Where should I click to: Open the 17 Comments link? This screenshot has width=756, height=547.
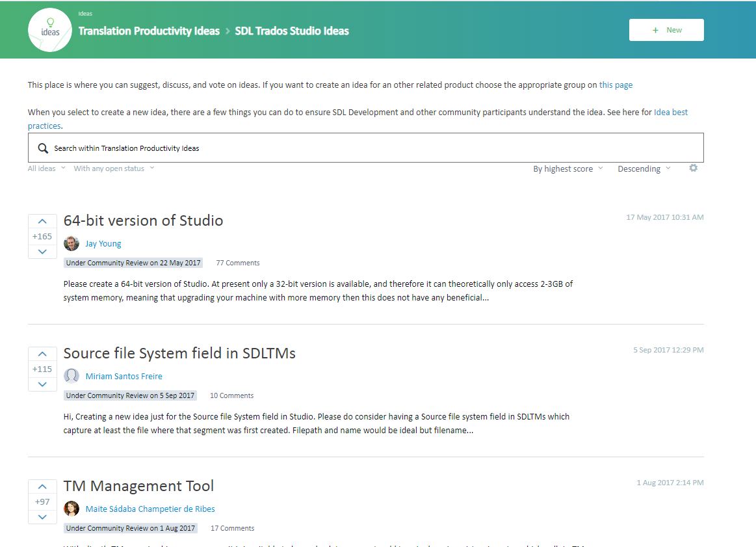pos(233,528)
